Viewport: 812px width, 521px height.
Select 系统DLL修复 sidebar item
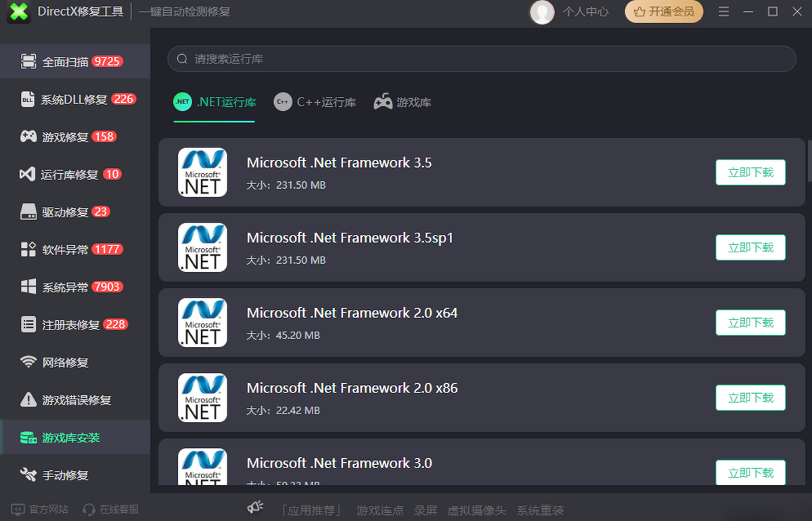coord(74,99)
